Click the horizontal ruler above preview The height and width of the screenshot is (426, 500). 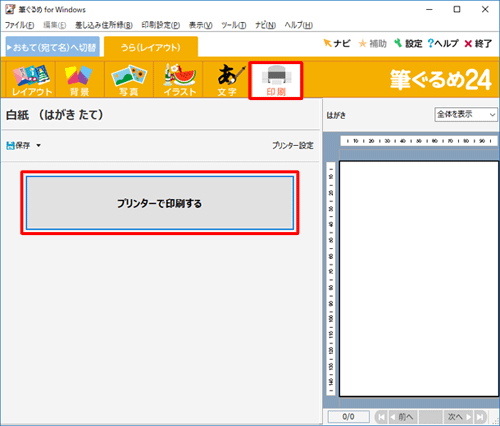pos(419,141)
